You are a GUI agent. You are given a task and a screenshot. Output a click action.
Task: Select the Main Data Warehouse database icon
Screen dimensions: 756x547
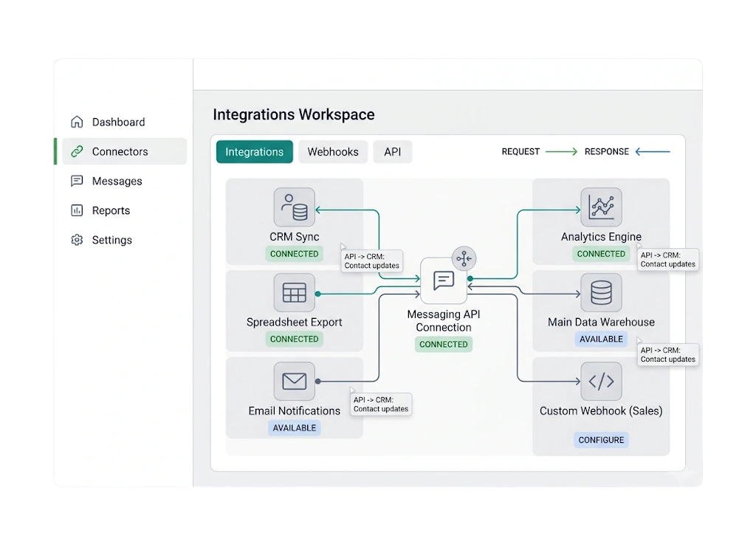(601, 292)
